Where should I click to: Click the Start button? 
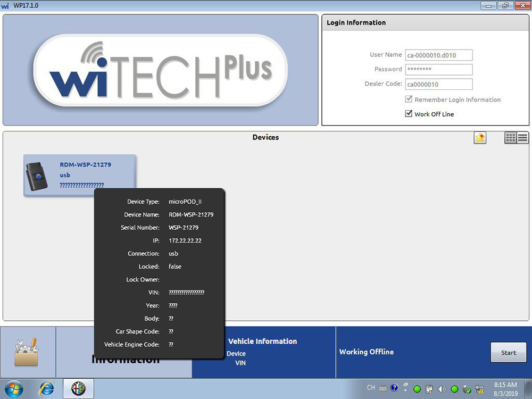tap(508, 353)
